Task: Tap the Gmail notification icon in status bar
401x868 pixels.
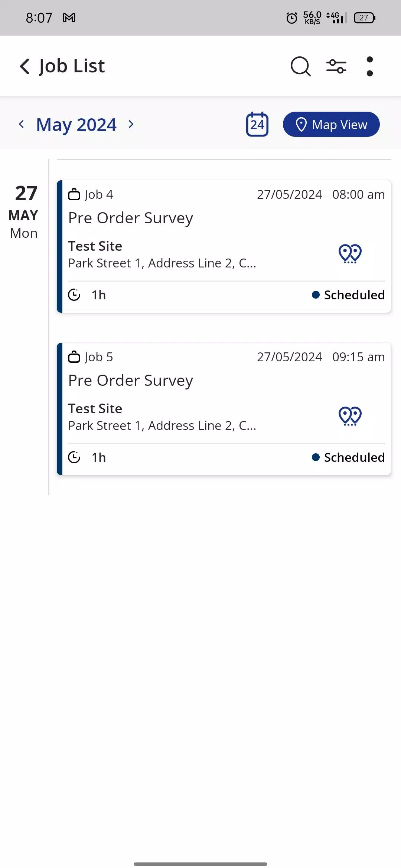Action: (x=69, y=18)
